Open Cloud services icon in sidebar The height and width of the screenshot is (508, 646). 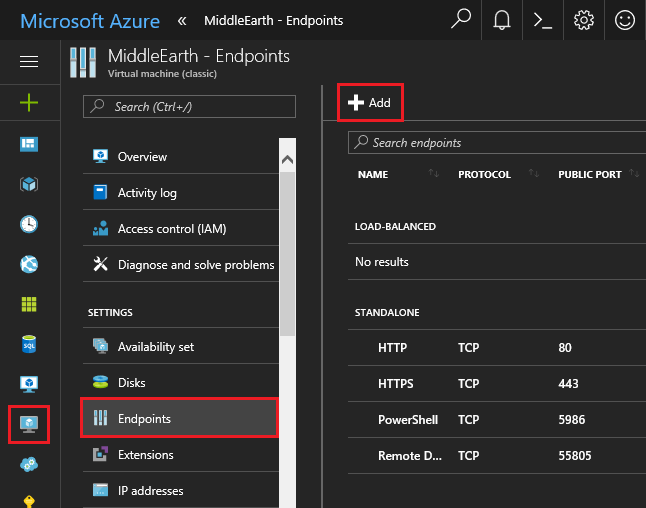[x=29, y=464]
